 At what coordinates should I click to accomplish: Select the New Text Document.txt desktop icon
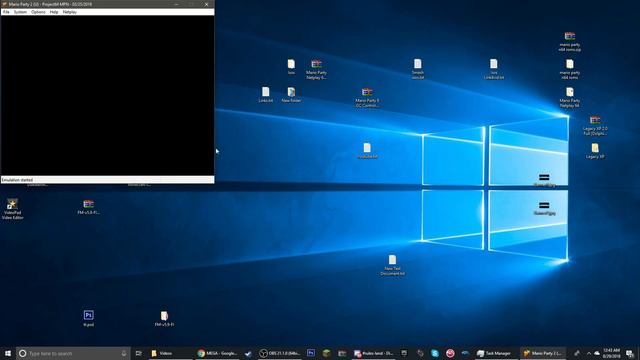pyautogui.click(x=392, y=265)
